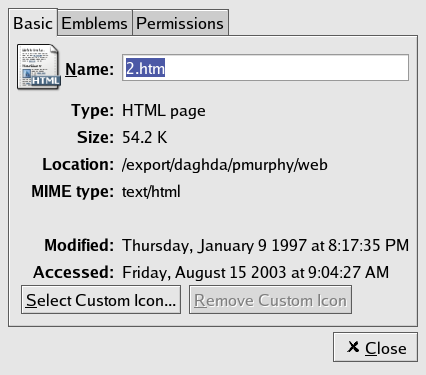This screenshot has height=375, width=426.
Task: Click the Name: label
Action: pos(89,69)
